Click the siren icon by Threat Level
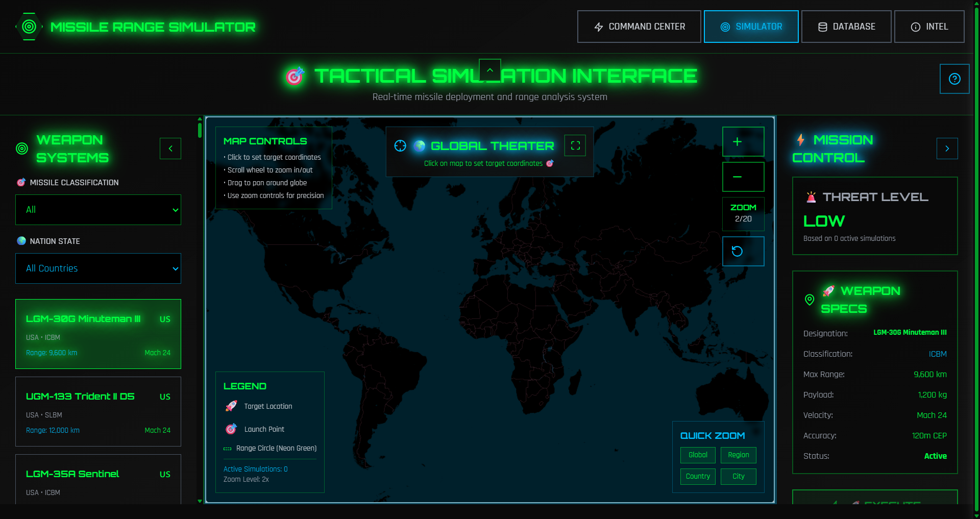 [x=811, y=197]
